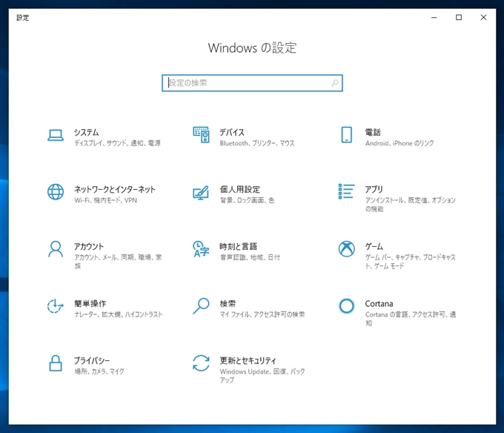Click the text "音声認識、地域、日付"
This screenshot has height=433, width=504.
pyautogui.click(x=250, y=257)
